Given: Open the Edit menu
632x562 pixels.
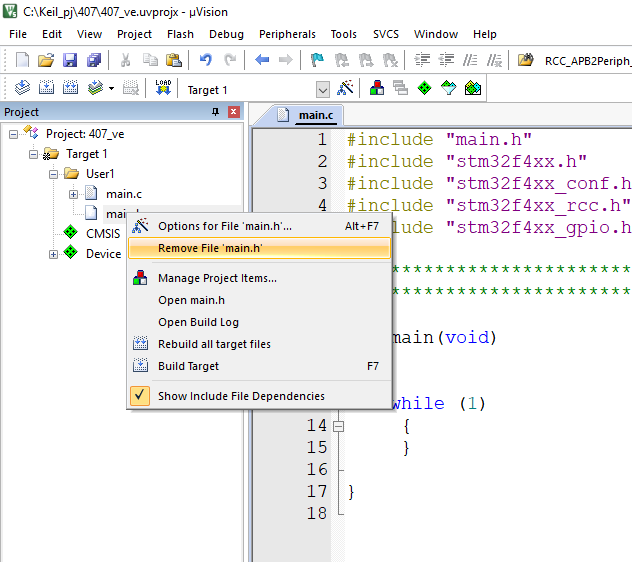Looking at the screenshot, I should 52,34.
